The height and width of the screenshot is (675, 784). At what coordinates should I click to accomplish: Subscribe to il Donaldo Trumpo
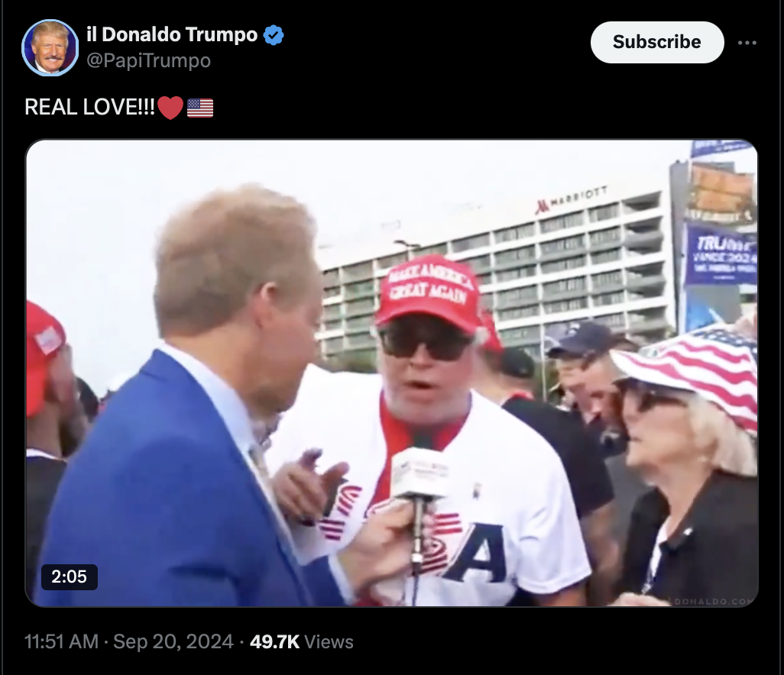point(657,42)
